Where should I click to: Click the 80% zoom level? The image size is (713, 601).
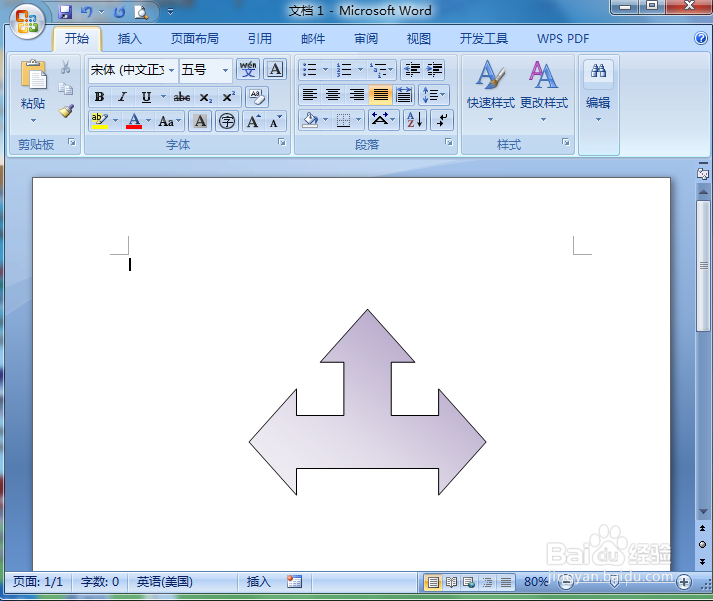[536, 581]
